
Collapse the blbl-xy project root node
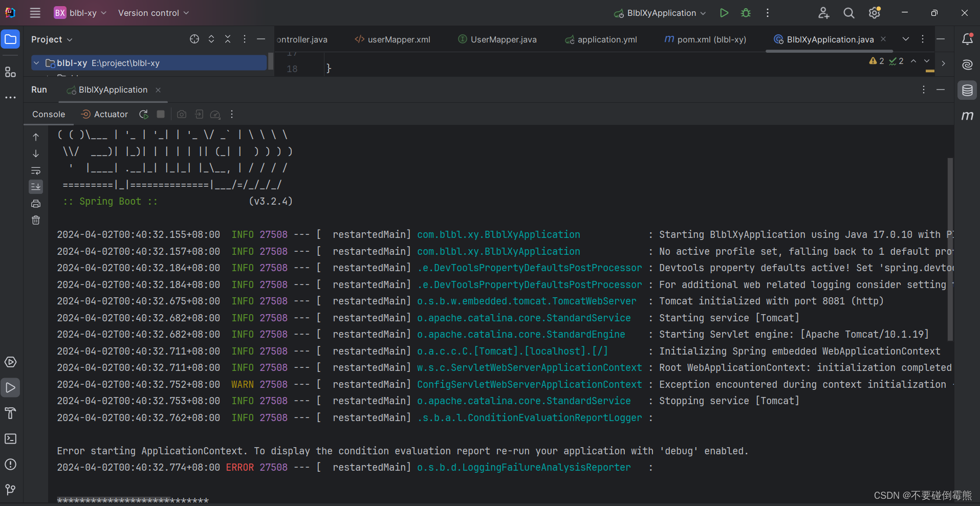click(x=36, y=62)
